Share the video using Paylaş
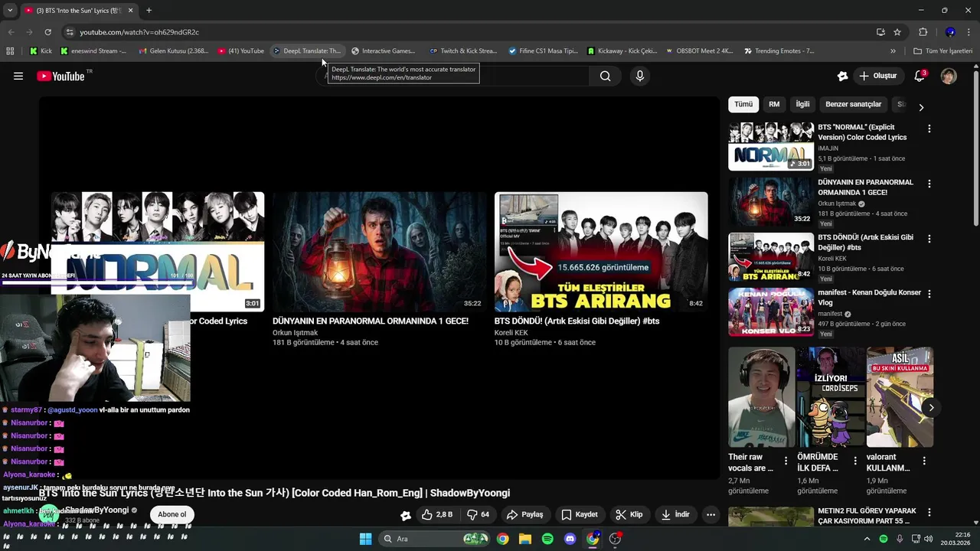 pos(525,514)
